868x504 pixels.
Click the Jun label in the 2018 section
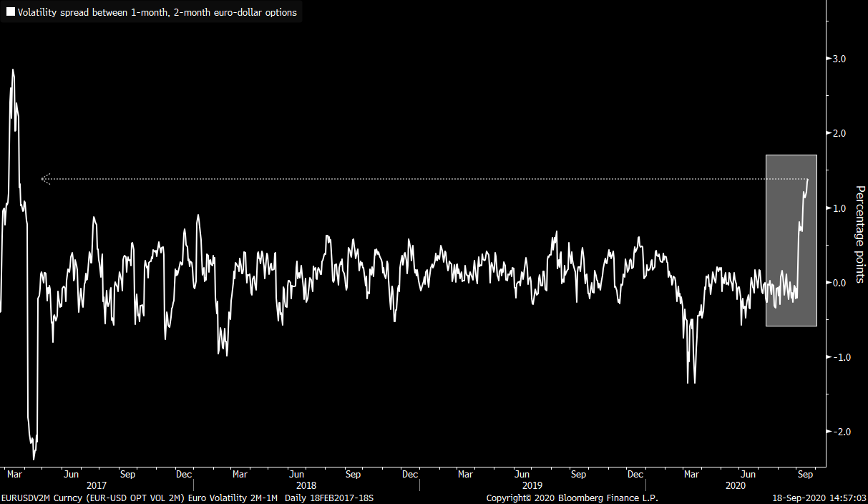pos(296,474)
